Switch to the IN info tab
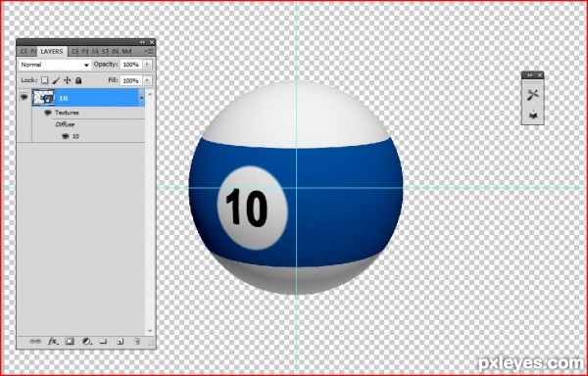The width and height of the screenshot is (588, 376). point(115,51)
